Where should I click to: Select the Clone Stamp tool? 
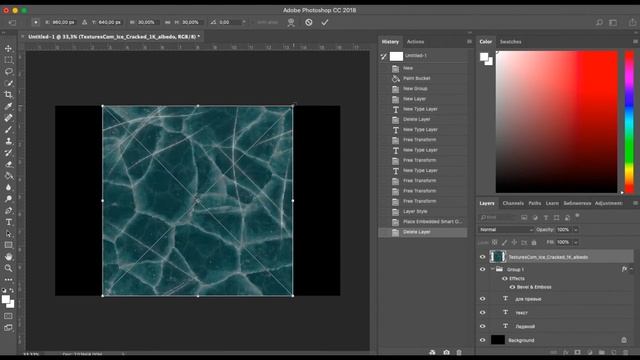(x=8, y=141)
